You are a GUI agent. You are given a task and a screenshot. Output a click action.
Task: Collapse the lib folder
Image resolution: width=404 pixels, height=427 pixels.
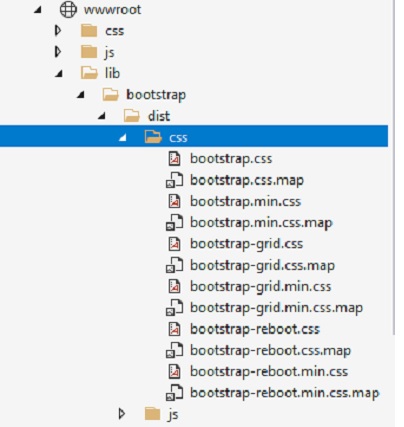coord(59,74)
